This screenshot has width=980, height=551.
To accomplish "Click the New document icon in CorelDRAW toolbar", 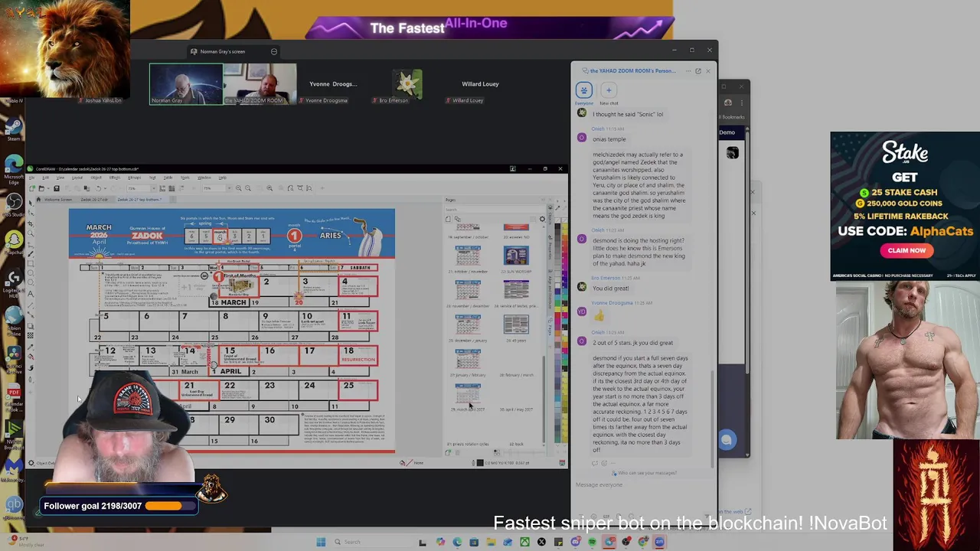I will (x=32, y=188).
